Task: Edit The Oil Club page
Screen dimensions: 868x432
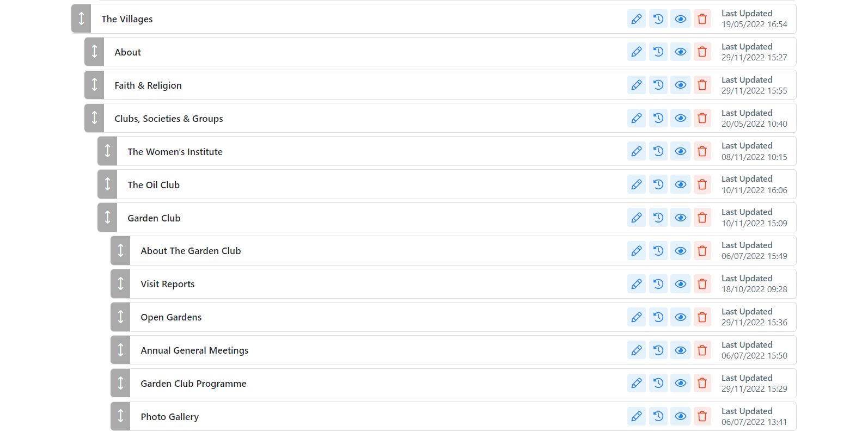Action: pos(636,185)
